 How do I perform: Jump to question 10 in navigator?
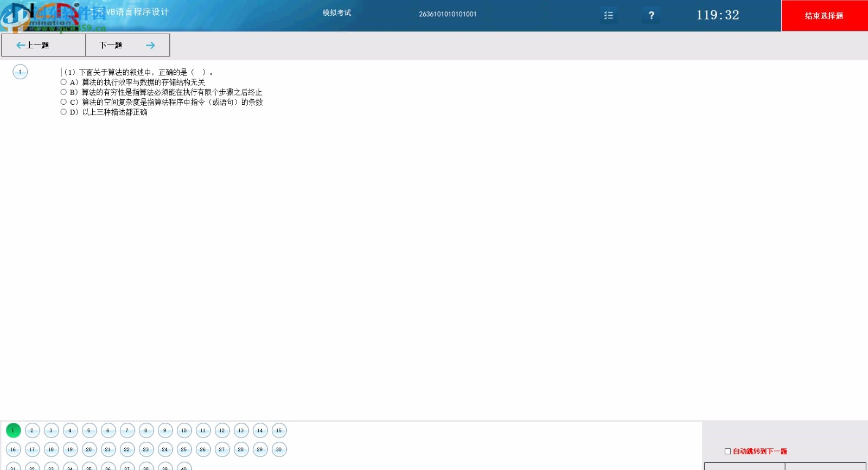(x=184, y=430)
